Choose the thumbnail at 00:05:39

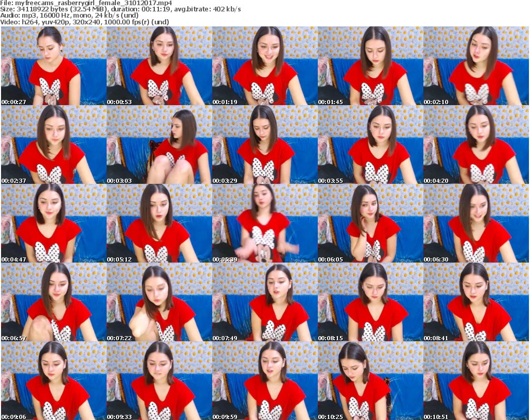[264, 223]
